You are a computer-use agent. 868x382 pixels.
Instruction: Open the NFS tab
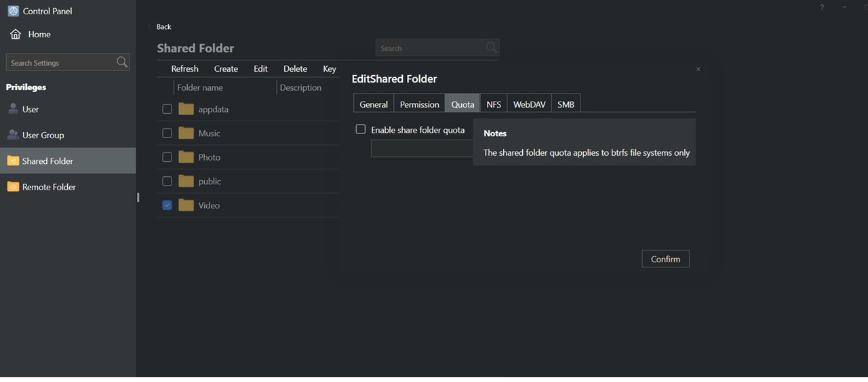click(x=494, y=104)
